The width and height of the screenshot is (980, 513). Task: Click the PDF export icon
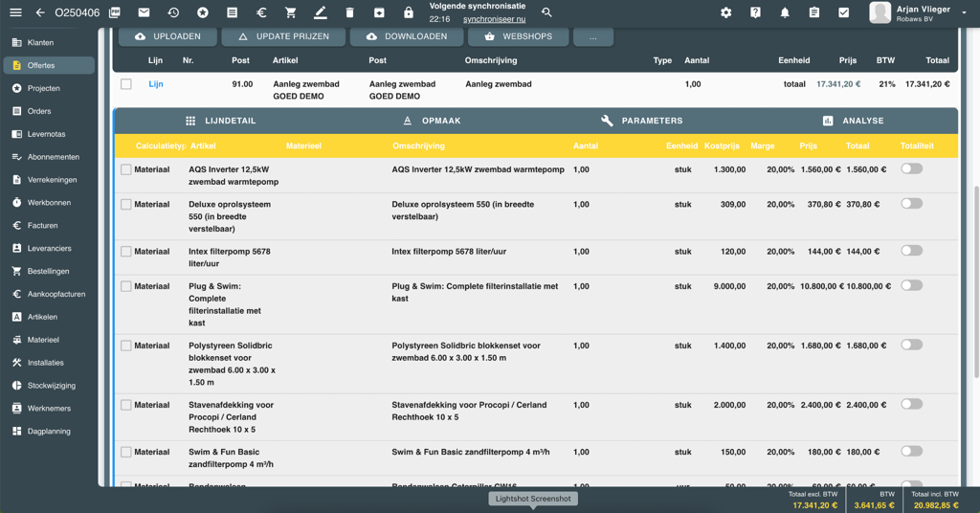(115, 12)
